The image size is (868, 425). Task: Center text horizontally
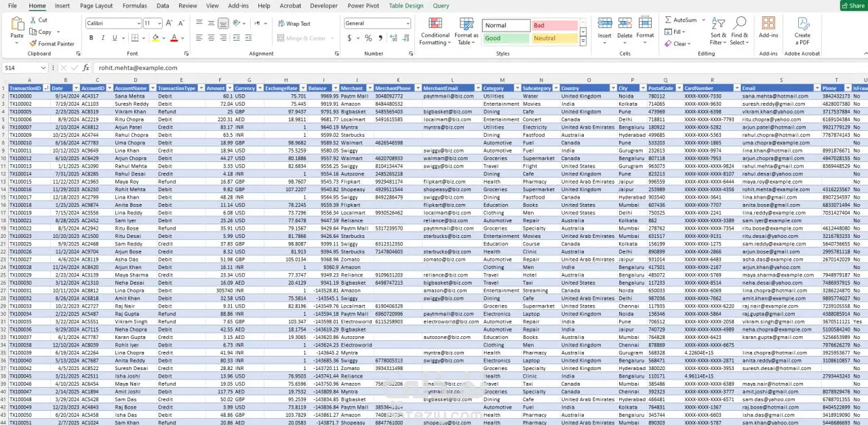[212, 38]
